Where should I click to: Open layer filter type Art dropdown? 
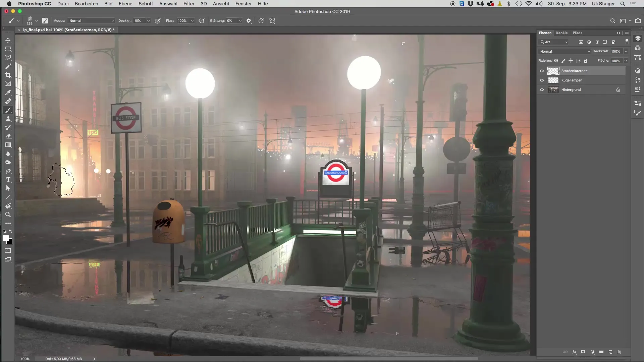coord(554,42)
